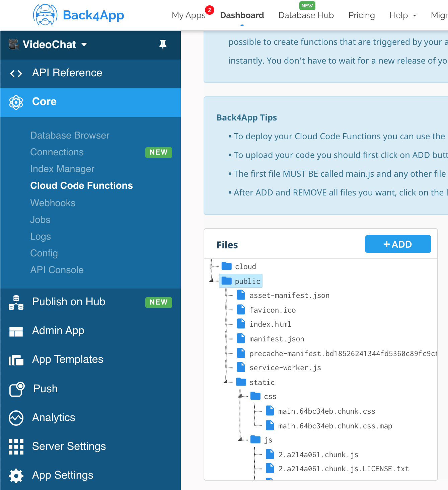This screenshot has width=448, height=490.
Task: Switch to the Database Hub tab
Action: point(306,15)
